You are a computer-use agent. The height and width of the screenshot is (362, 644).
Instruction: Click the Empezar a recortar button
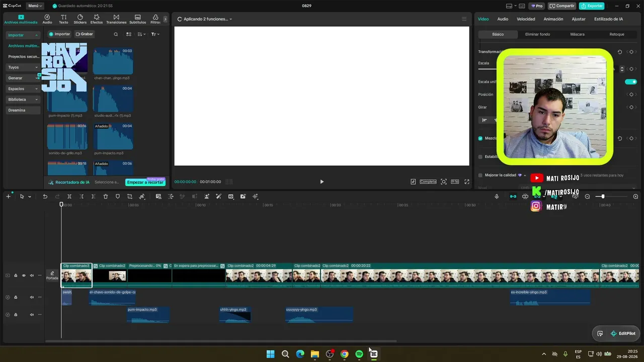pyautogui.click(x=145, y=182)
